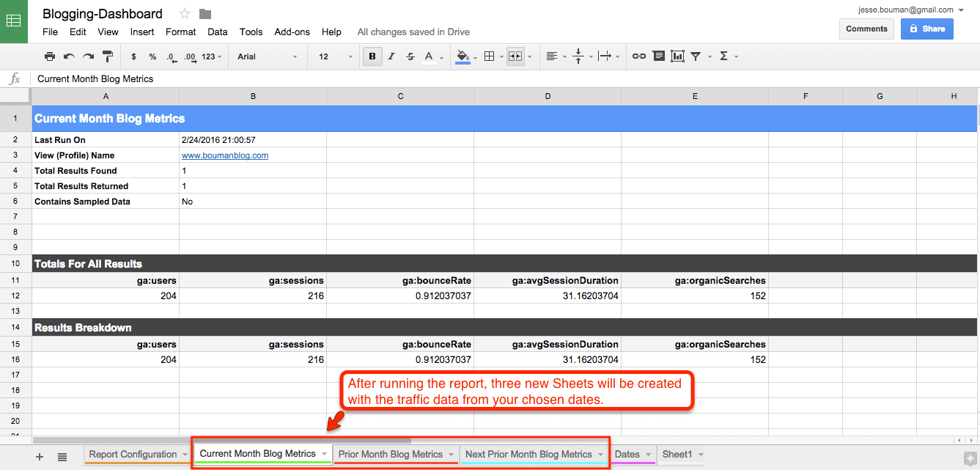The image size is (980, 470).
Task: Toggle strikethrough formatting
Action: click(x=410, y=56)
